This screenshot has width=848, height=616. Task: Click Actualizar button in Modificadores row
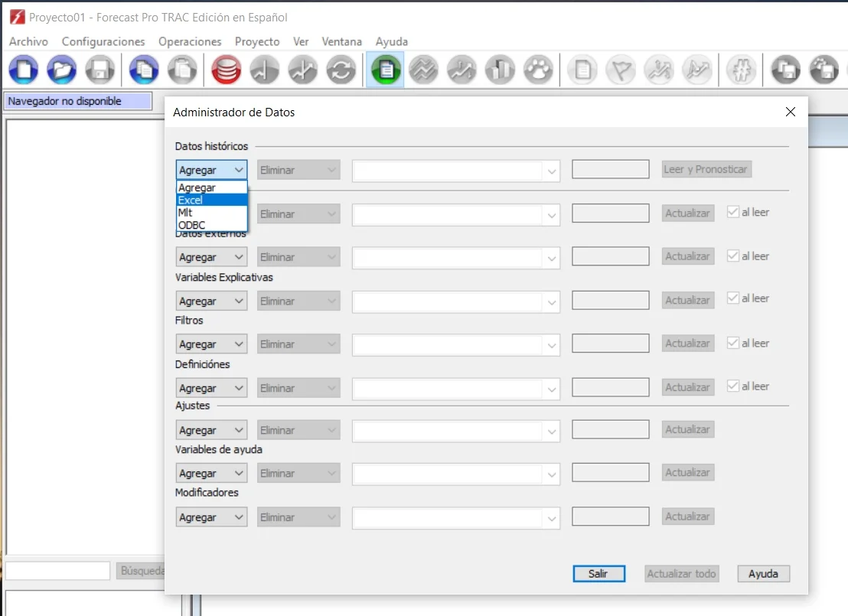coord(688,516)
